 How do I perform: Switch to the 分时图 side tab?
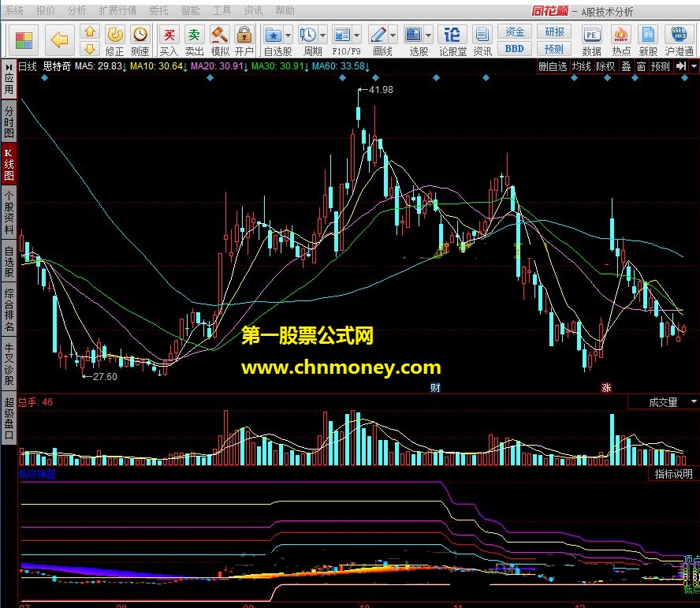(9, 122)
